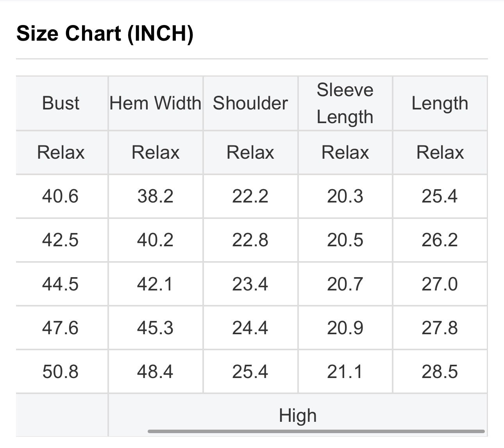Click Relax label under Bust

click(x=61, y=152)
